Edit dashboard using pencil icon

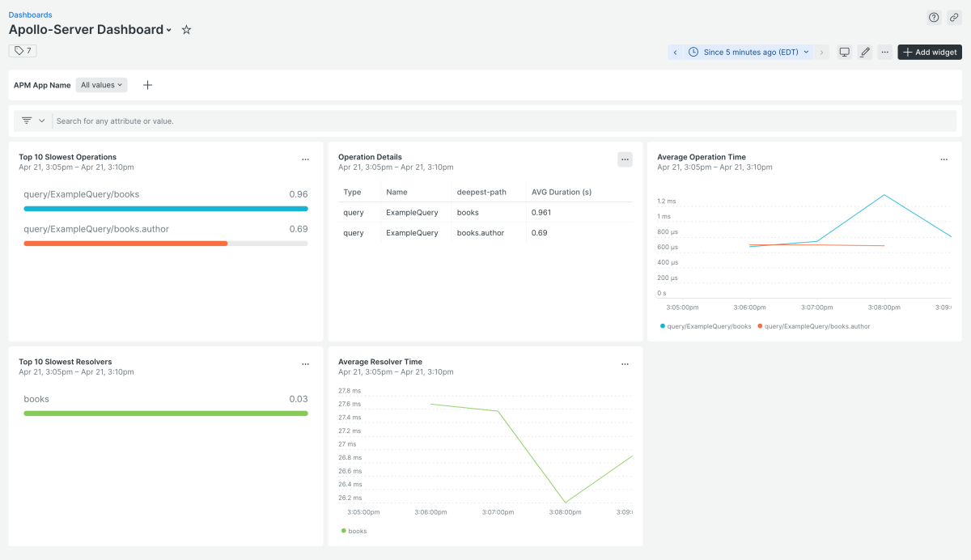pos(865,52)
